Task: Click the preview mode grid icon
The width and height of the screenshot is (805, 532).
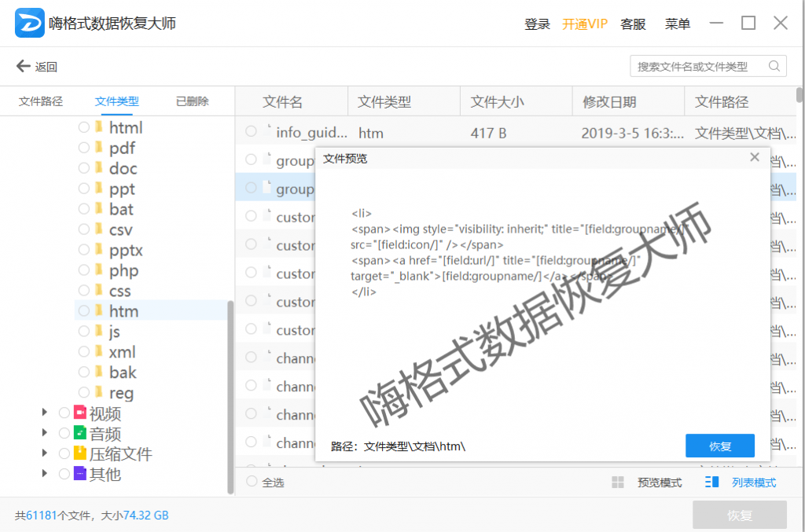Action: point(618,482)
